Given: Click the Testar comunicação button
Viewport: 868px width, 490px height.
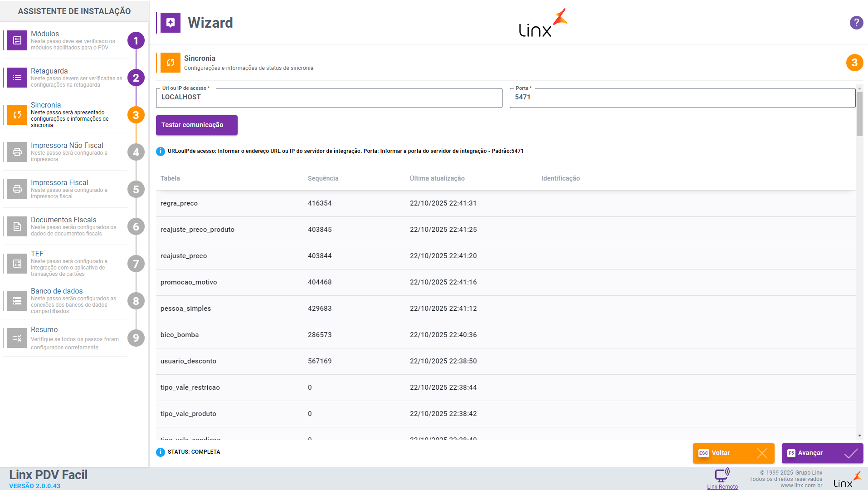Looking at the screenshot, I should tap(197, 125).
